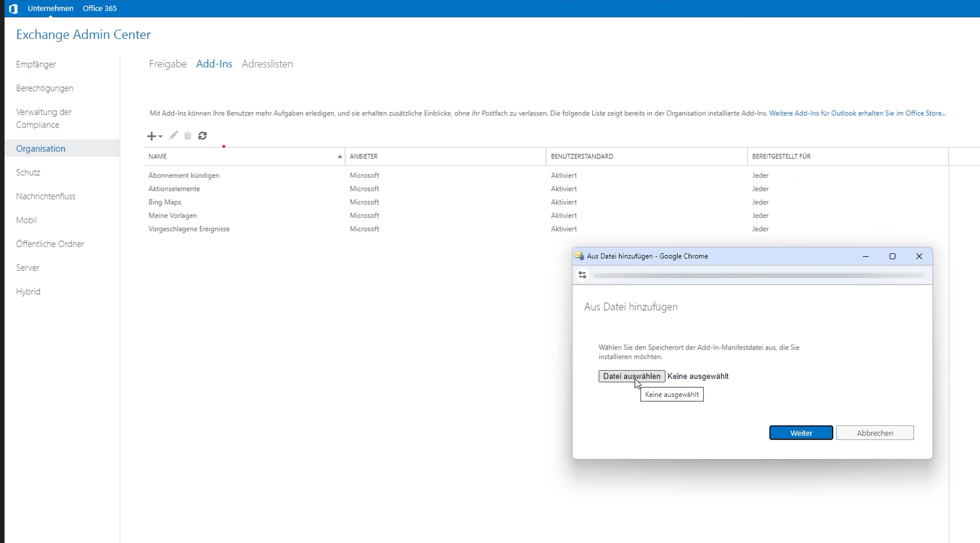Image resolution: width=980 pixels, height=543 pixels.
Task: Click the Datei auswählen button
Action: point(632,376)
